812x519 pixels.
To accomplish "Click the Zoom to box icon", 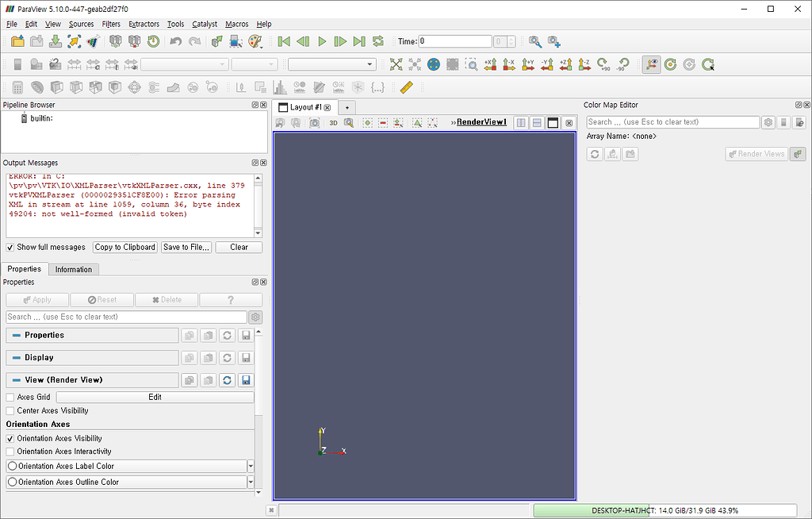I will [471, 64].
